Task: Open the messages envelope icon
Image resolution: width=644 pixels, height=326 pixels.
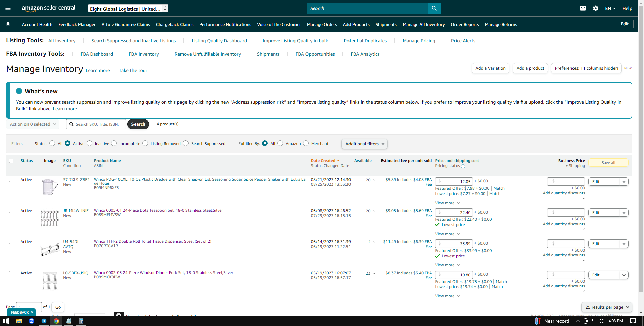Action: tap(583, 8)
